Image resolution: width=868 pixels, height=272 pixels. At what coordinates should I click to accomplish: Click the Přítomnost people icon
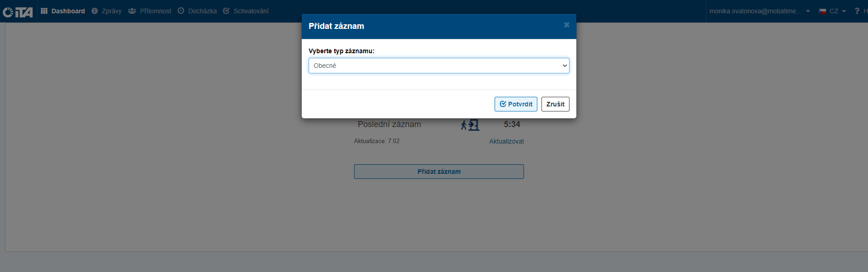pyautogui.click(x=132, y=11)
